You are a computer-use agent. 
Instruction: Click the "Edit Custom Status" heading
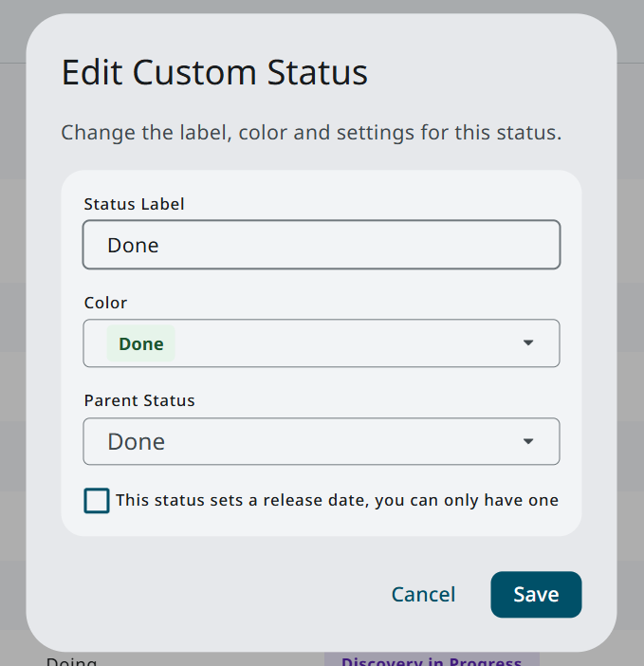214,73
